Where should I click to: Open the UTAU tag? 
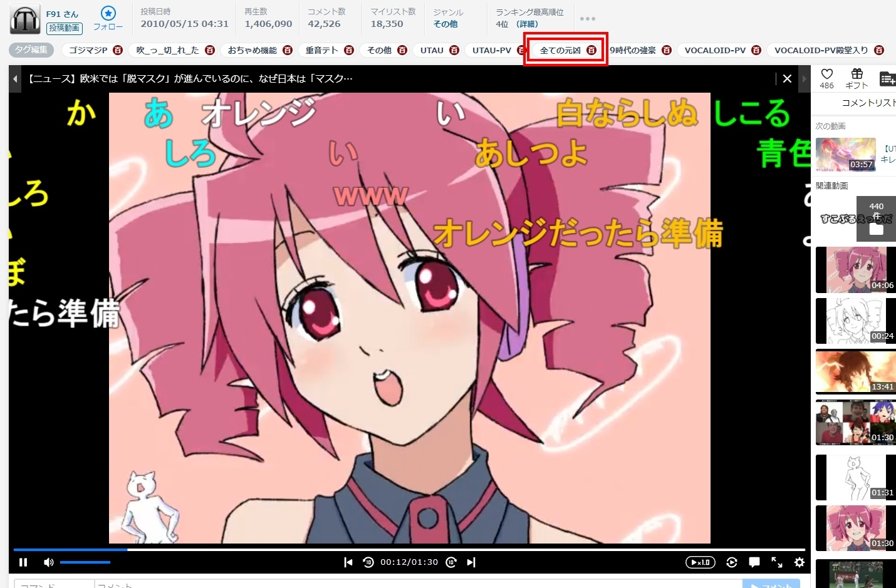pos(432,50)
